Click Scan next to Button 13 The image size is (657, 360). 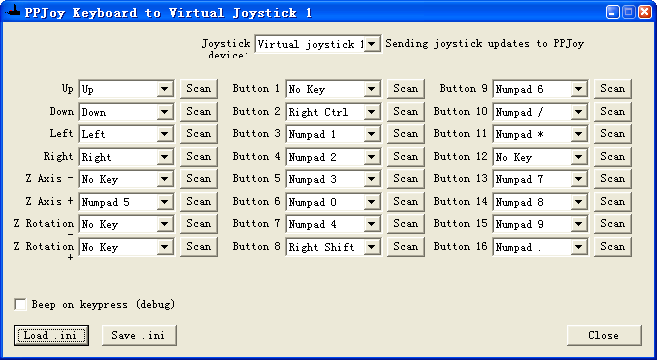point(613,179)
